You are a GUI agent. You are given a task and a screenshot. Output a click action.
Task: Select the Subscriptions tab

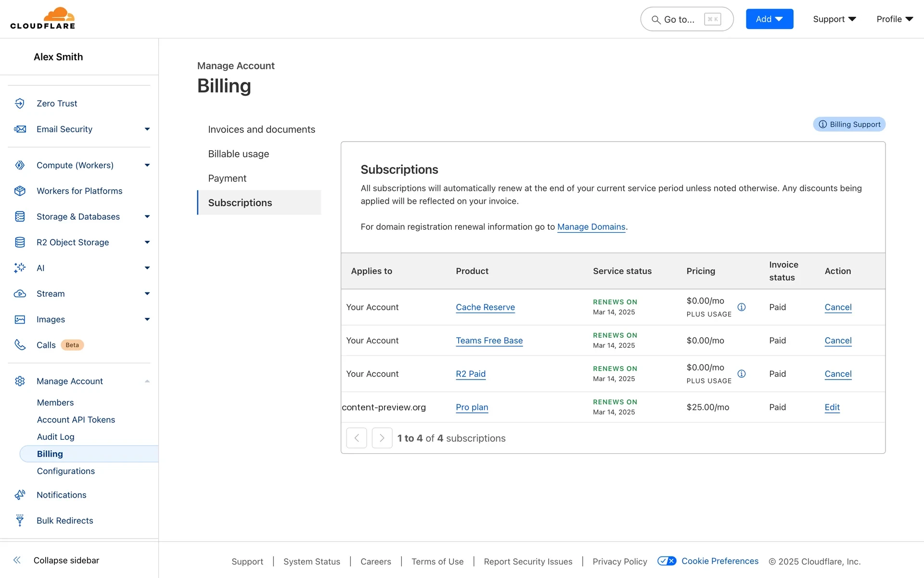coord(259,203)
